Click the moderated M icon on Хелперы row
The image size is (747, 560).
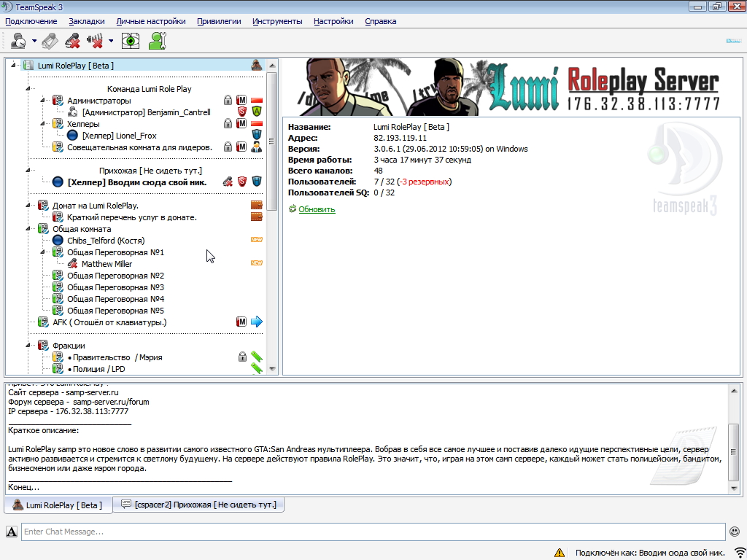coord(241,123)
